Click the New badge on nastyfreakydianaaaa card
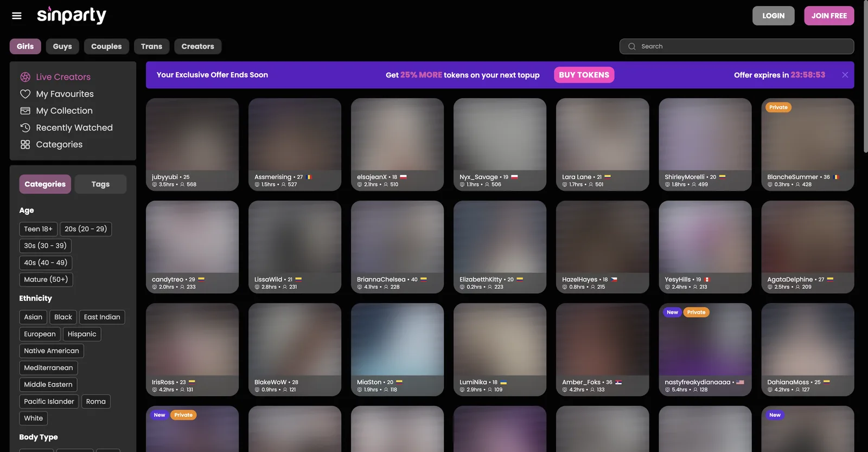Screen dimensions: 868x452 tap(672, 312)
